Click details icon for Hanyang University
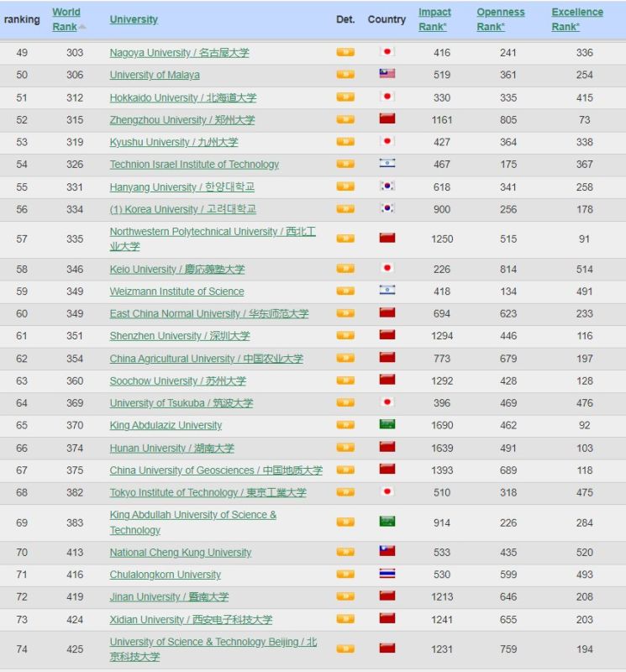Image resolution: width=626 pixels, height=672 pixels. point(345,186)
